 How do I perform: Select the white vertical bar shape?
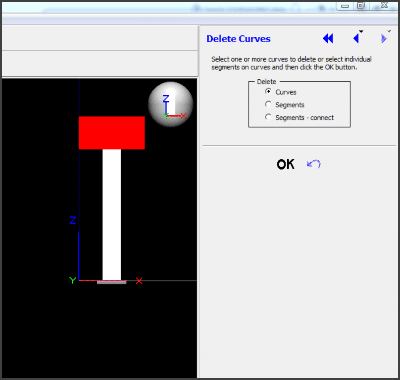112,214
